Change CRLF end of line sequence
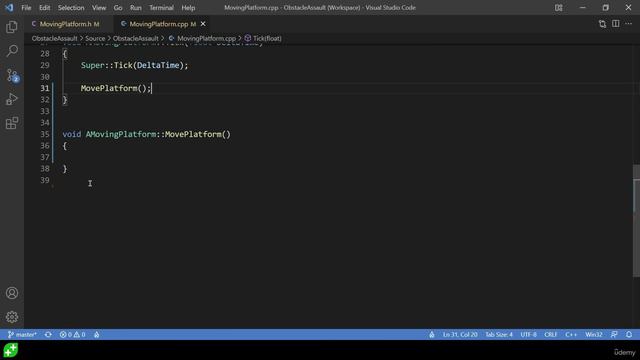Image resolution: width=640 pixels, height=360 pixels. coord(551,335)
